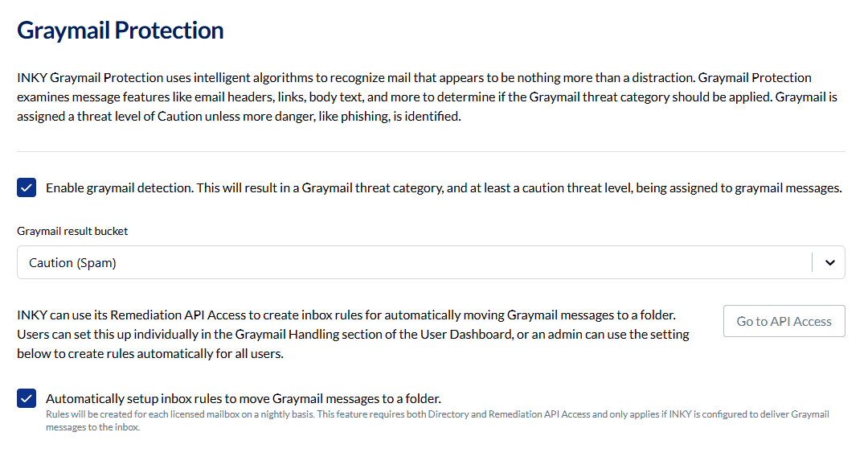Screen dimensions: 868x461
Task: Click the white checkmark in the inbox rules box
Action: (27, 398)
